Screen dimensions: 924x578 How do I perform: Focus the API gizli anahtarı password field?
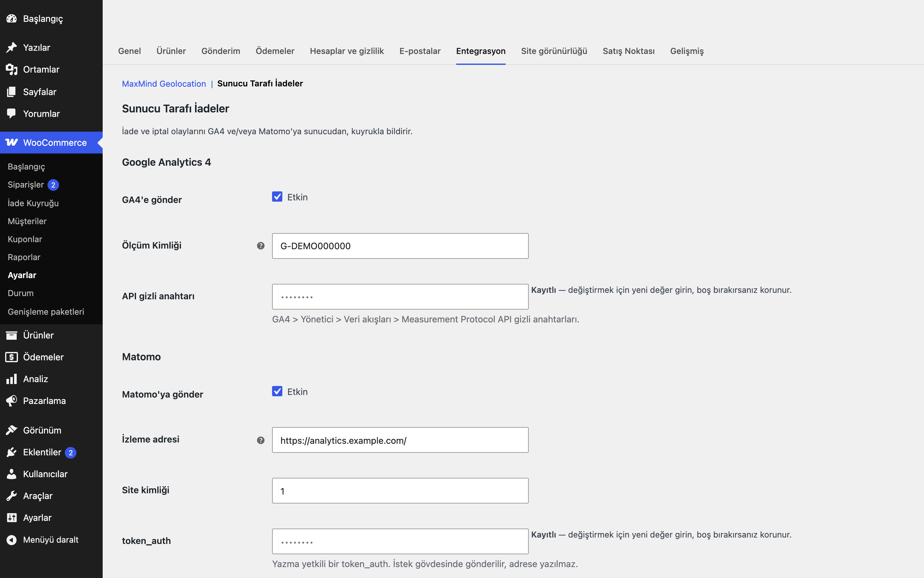click(x=400, y=297)
